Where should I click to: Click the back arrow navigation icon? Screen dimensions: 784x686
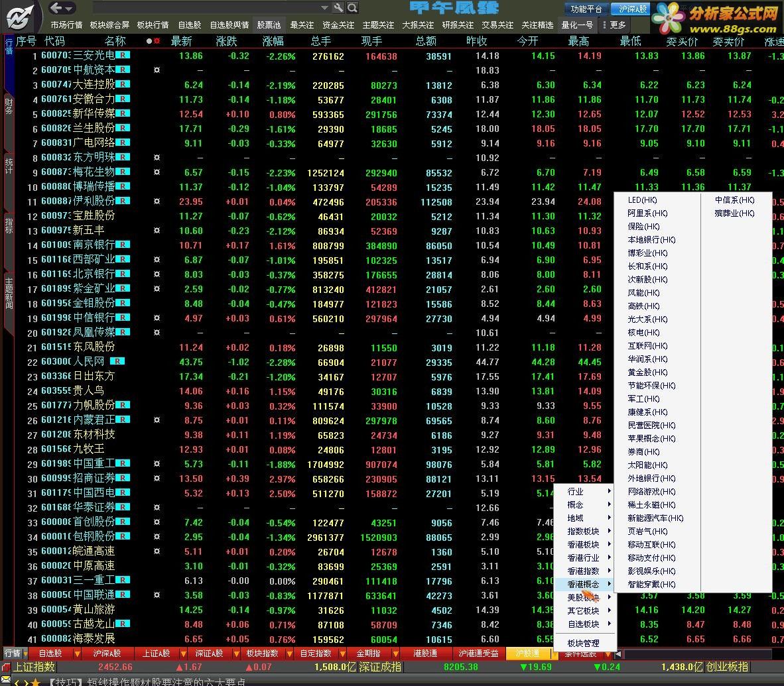click(56, 7)
